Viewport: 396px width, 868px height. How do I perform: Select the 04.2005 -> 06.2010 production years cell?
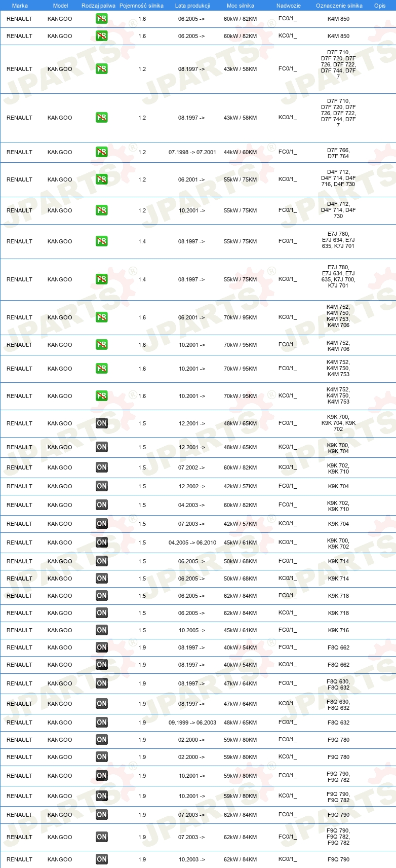(x=192, y=542)
